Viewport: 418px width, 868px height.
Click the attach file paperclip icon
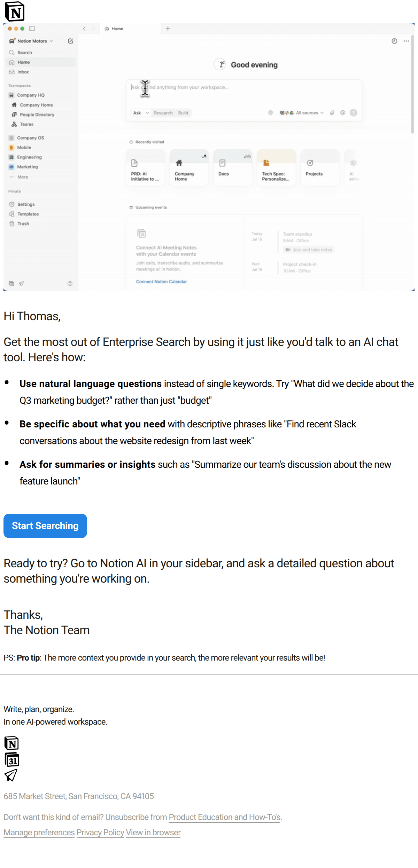332,113
